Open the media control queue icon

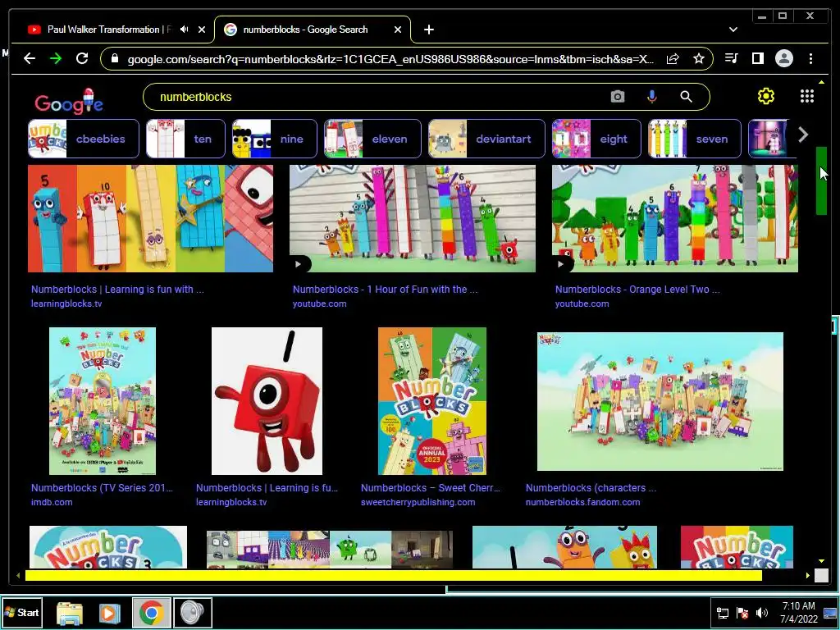(731, 58)
